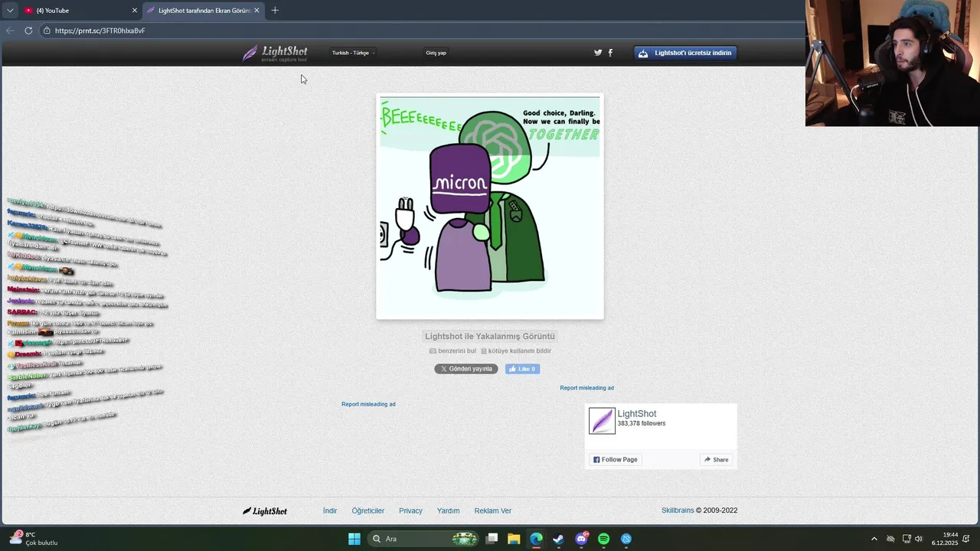Open the volume speaker tray icon
This screenshot has height=551, width=980.
click(x=919, y=539)
